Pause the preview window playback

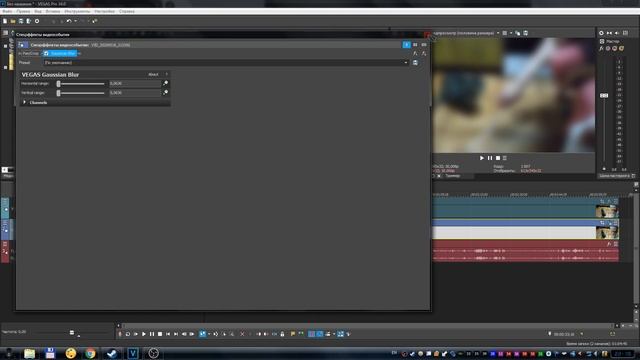pyautogui.click(x=490, y=158)
